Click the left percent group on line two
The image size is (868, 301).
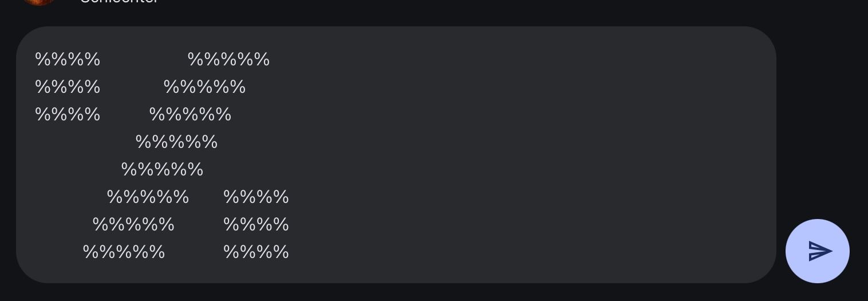[68, 87]
